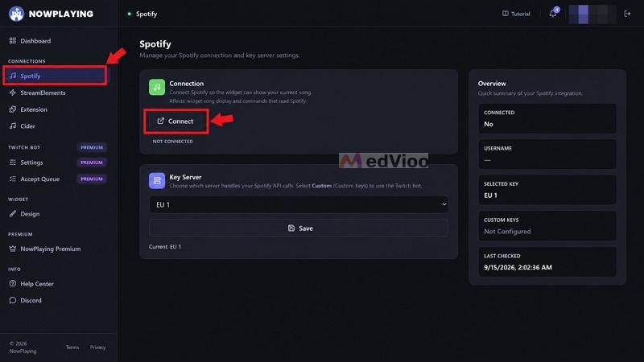
Task: Click the Premium badge beside Accept Queue
Action: tap(92, 179)
